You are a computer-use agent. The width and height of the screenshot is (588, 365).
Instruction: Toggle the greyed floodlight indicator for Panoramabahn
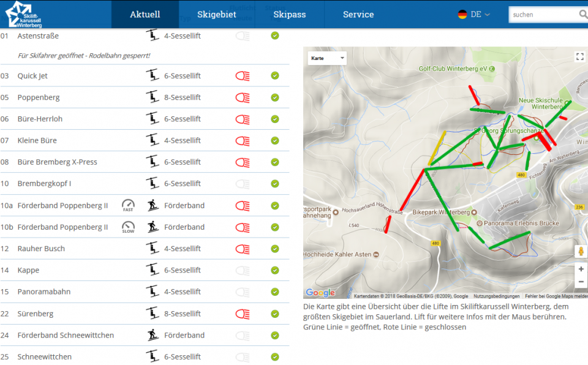(243, 292)
